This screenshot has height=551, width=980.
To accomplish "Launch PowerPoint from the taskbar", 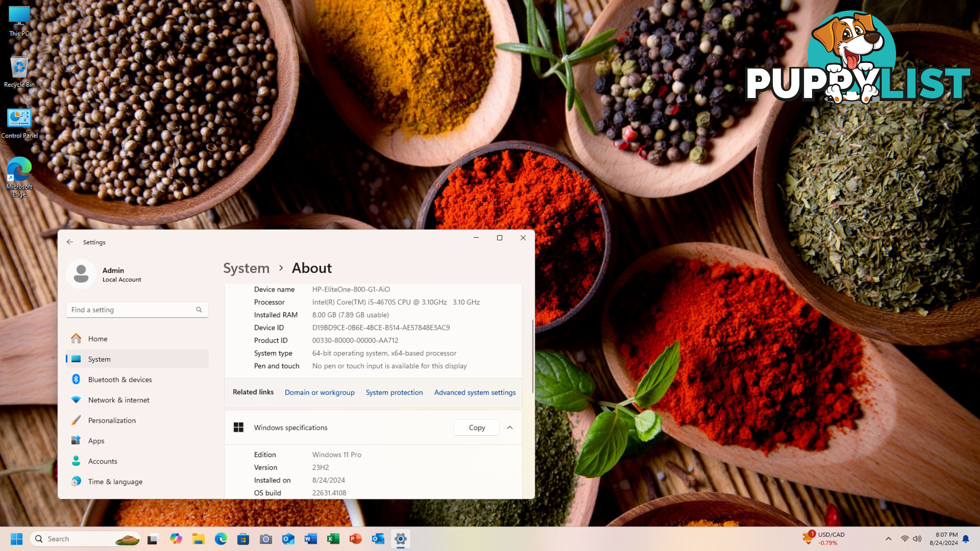I will coord(355,539).
